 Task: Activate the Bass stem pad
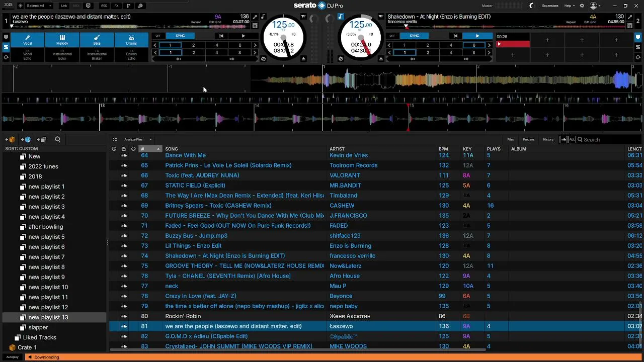coord(97,40)
